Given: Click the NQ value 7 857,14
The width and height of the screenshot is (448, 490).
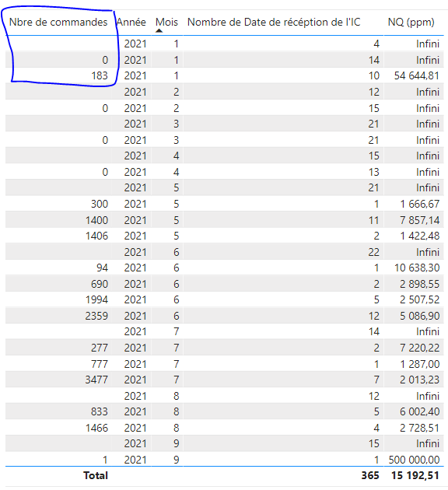Looking at the screenshot, I should pyautogui.click(x=419, y=220).
